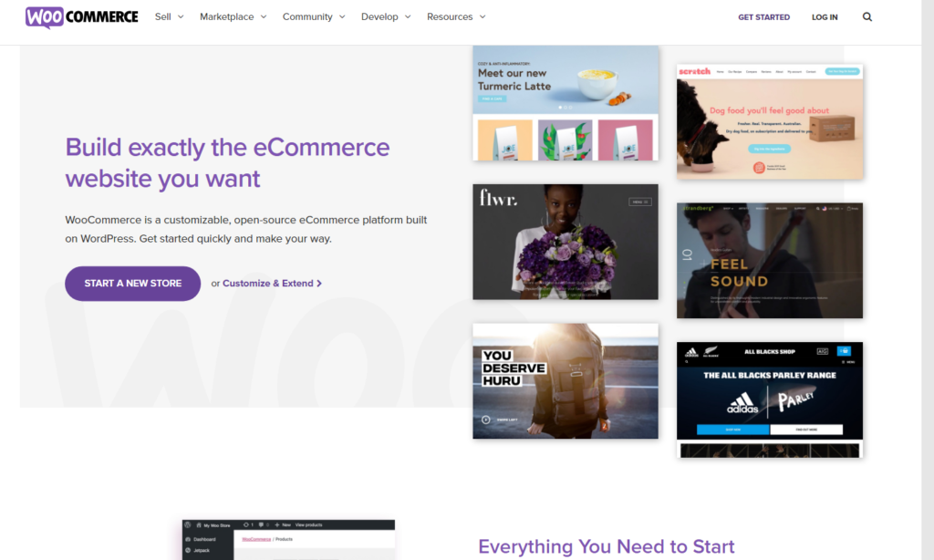Open the search magnifier icon

(867, 16)
